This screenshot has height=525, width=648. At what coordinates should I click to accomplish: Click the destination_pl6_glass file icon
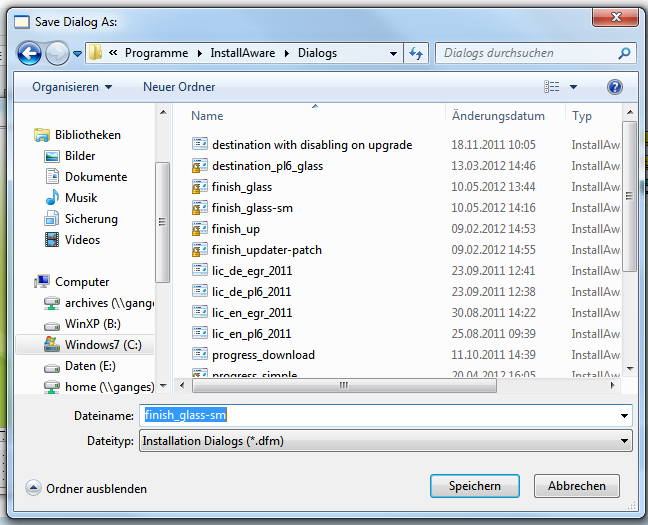tap(200, 166)
